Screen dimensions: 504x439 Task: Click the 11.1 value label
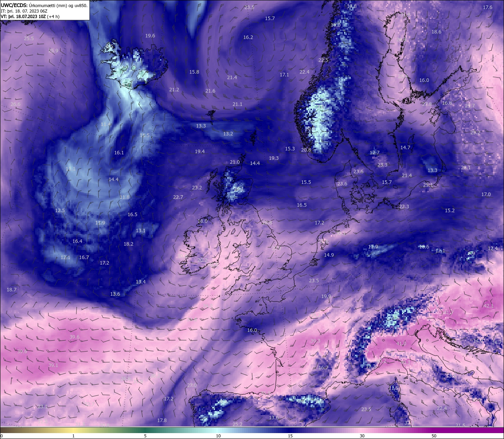[x=70, y=169]
